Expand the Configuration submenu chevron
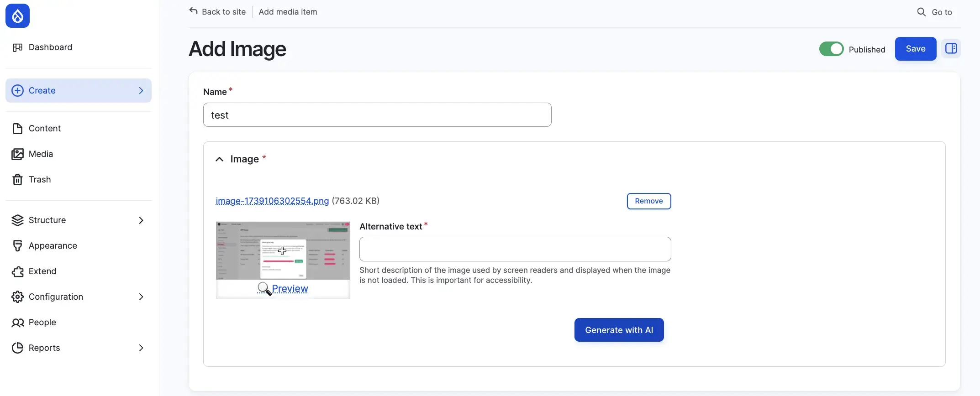This screenshot has height=396, width=980. click(x=141, y=297)
